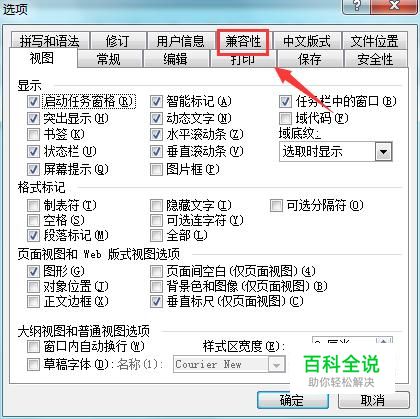Open the Courier New font dropdown
Screen dimensions: 420x419
coord(276,364)
